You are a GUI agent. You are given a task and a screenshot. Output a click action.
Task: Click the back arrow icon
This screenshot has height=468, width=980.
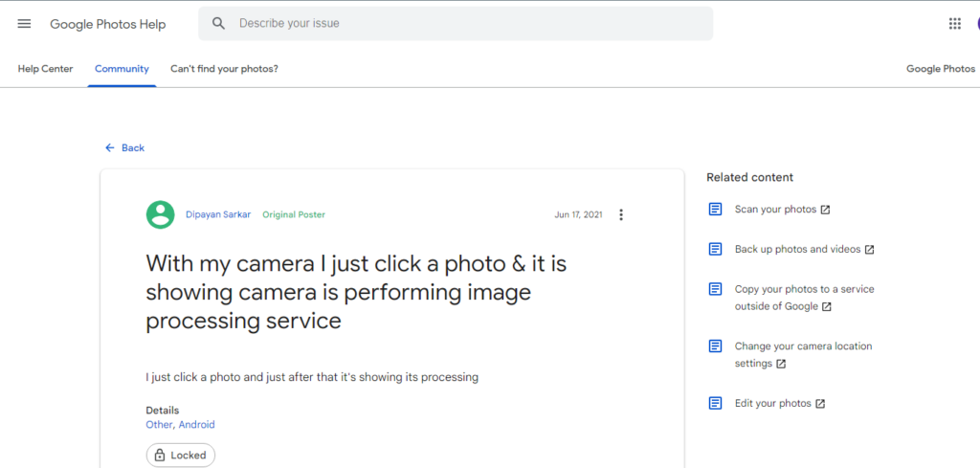[x=110, y=147]
